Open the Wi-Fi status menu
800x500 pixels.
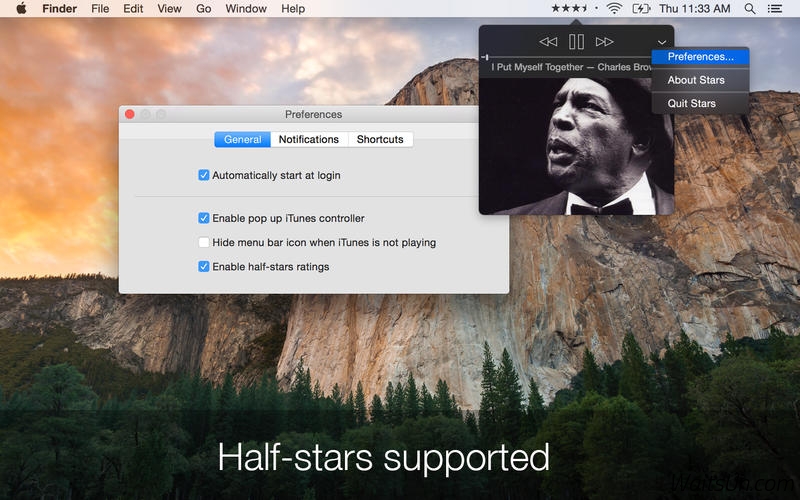pos(614,9)
